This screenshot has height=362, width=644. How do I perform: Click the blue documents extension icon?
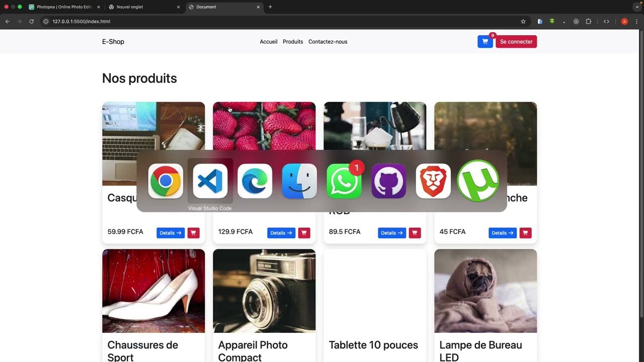click(540, 22)
